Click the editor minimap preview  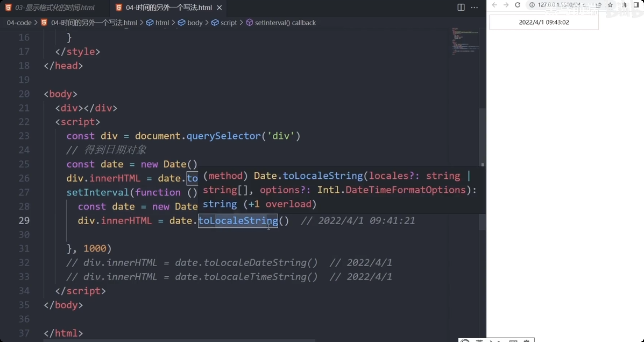466,41
